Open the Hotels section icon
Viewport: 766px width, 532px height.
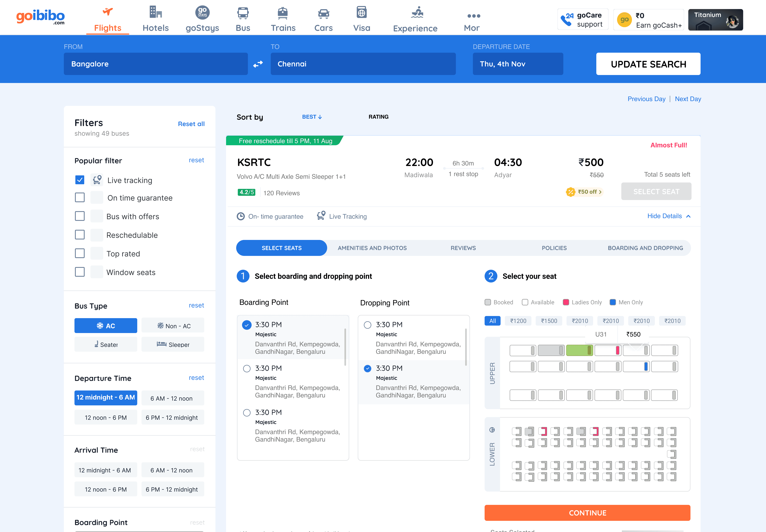pos(155,12)
